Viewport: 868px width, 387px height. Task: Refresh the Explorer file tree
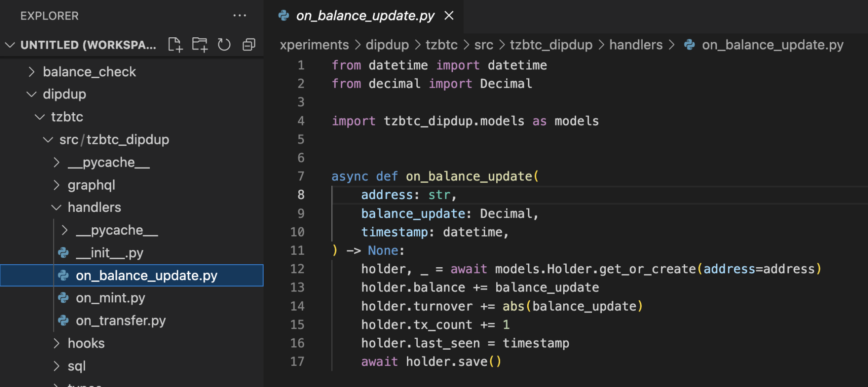pyautogui.click(x=224, y=45)
